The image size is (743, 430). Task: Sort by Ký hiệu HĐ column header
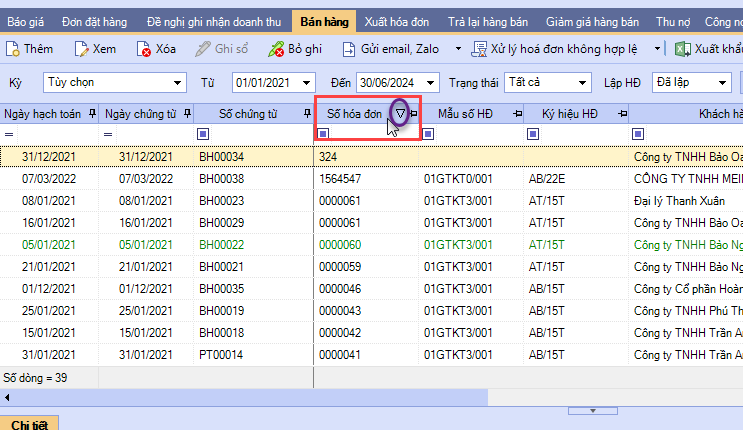click(x=570, y=114)
